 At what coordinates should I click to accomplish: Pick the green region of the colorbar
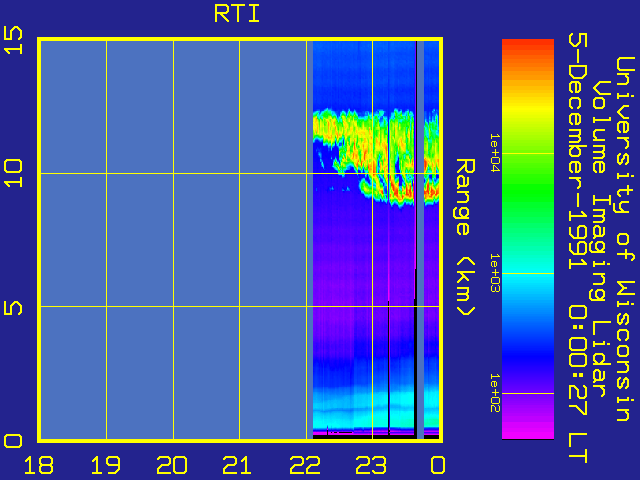click(x=528, y=192)
